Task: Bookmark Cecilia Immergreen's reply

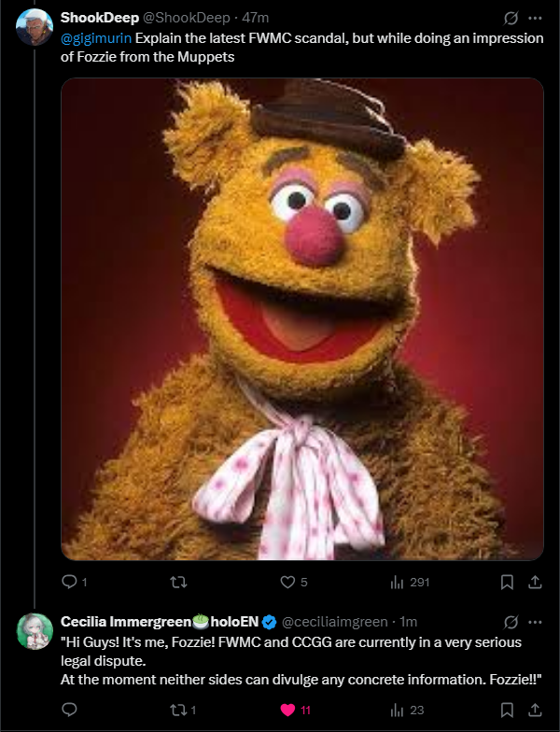Action: pos(507,710)
